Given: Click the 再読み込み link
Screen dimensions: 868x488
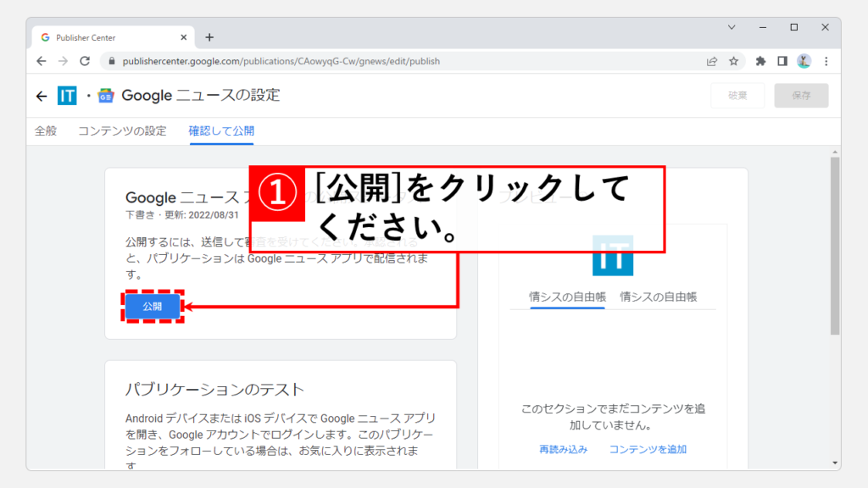Looking at the screenshot, I should 563,449.
